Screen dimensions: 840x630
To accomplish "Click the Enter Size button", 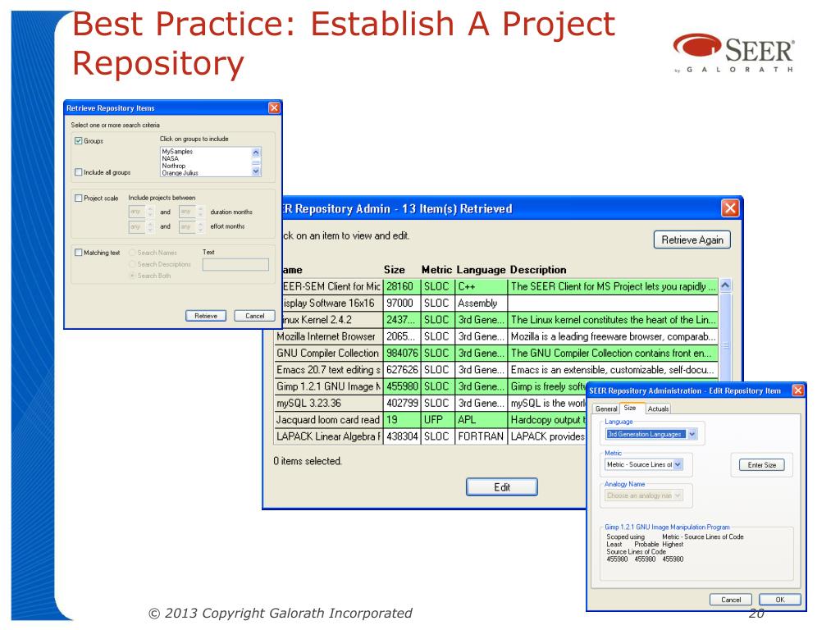I will (762, 465).
